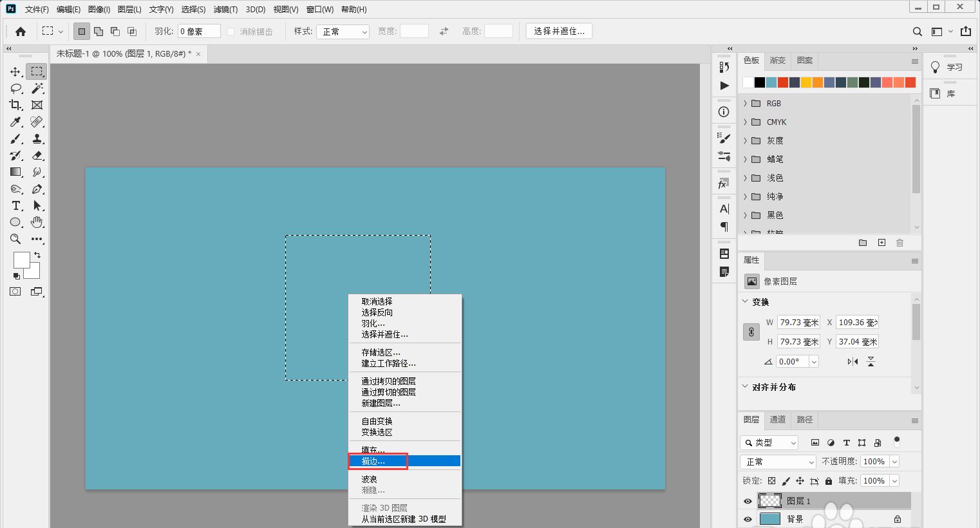This screenshot has height=528, width=980.
Task: Open the 样式 style dropdown
Action: [343, 32]
